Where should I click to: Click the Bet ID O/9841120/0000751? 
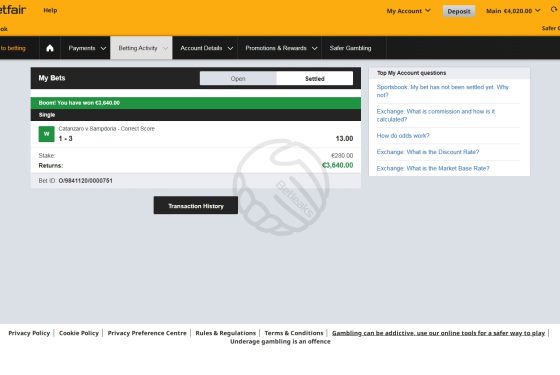[85, 181]
